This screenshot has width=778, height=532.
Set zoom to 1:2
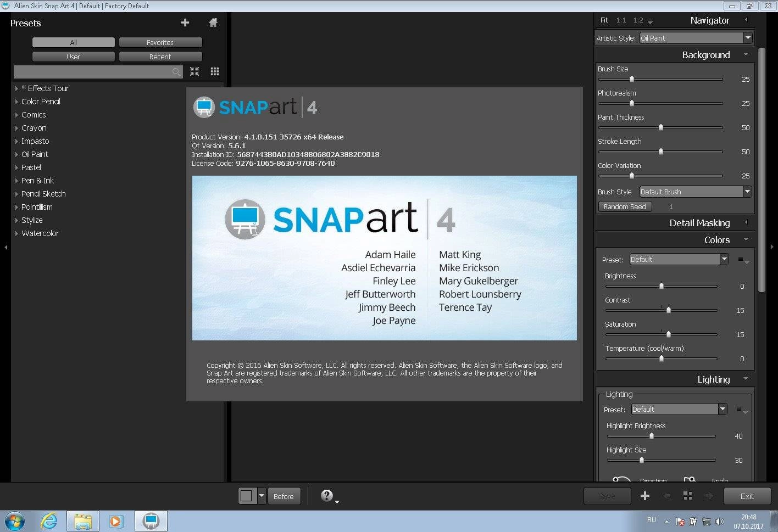[x=638, y=20]
